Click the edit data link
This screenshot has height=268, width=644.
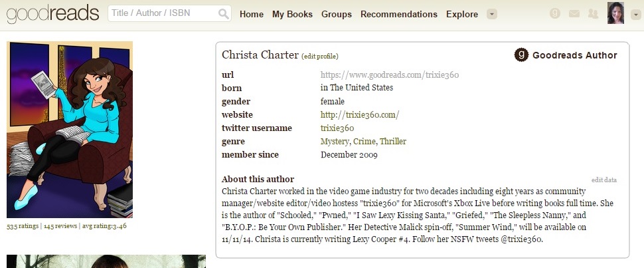tap(604, 180)
